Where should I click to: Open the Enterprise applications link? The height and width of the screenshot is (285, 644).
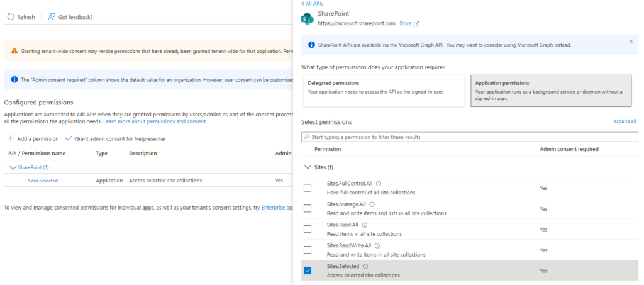pos(277,208)
